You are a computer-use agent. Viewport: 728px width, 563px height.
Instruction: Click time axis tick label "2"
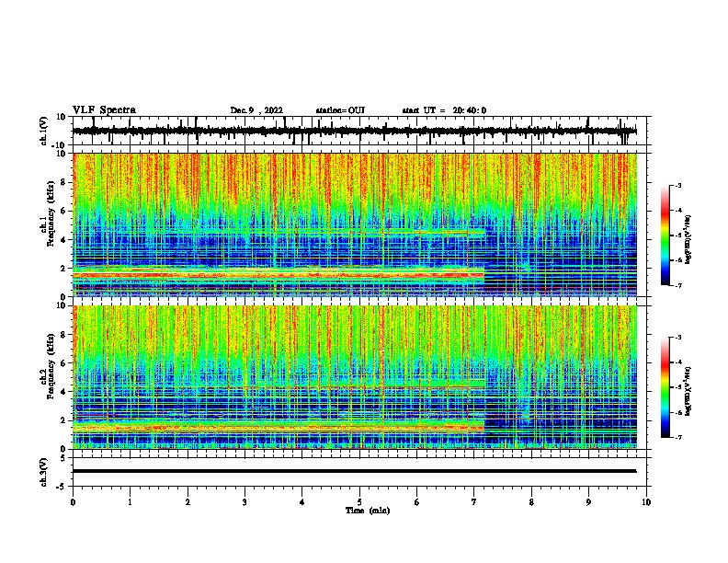pos(188,502)
